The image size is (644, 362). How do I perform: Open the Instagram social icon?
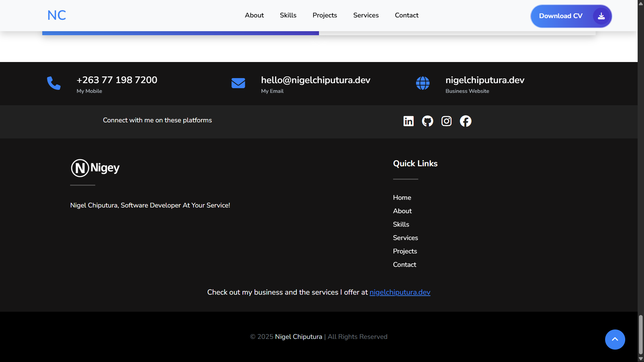click(x=446, y=121)
